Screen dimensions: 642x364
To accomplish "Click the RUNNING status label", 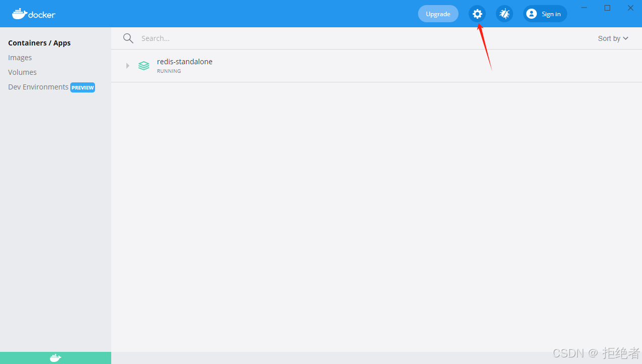I will coord(169,71).
